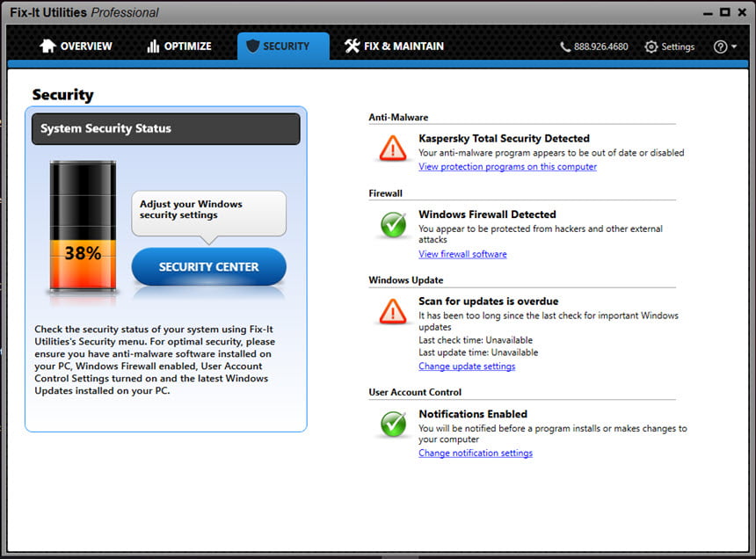
Task: Switch to the Optimize tab
Action: click(178, 47)
